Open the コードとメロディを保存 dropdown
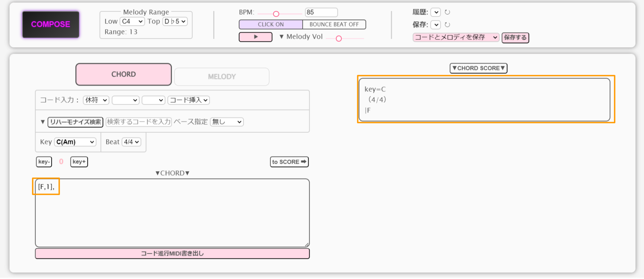 [x=456, y=38]
